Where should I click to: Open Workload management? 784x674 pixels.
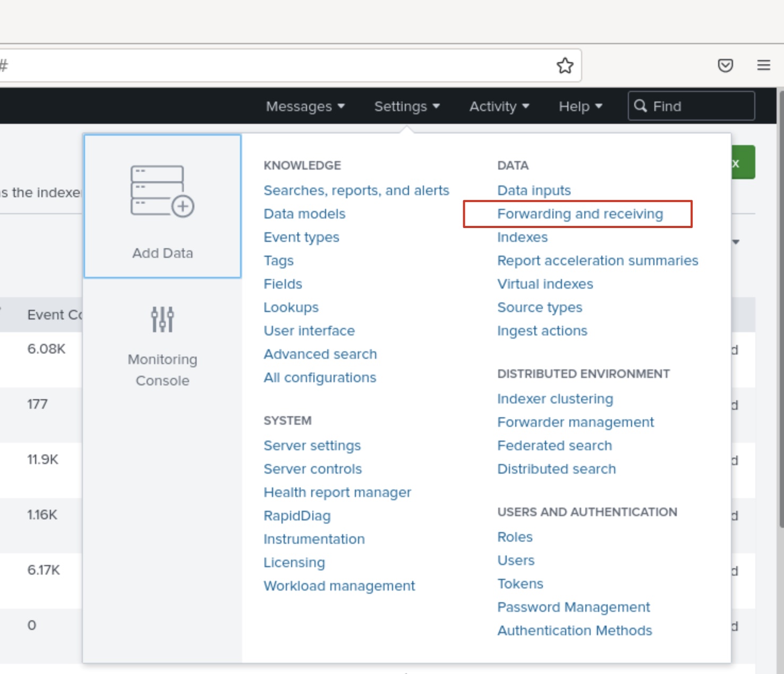(x=339, y=586)
